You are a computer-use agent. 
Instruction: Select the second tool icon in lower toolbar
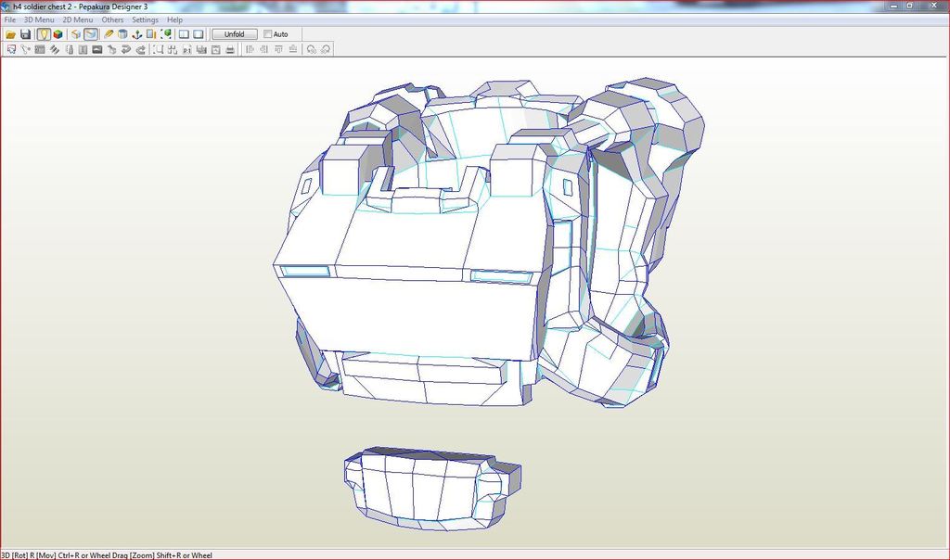coord(25,50)
